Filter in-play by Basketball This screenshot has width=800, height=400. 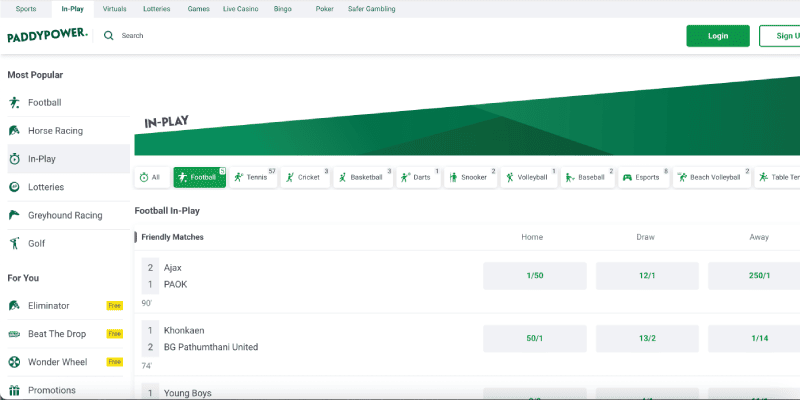point(363,177)
